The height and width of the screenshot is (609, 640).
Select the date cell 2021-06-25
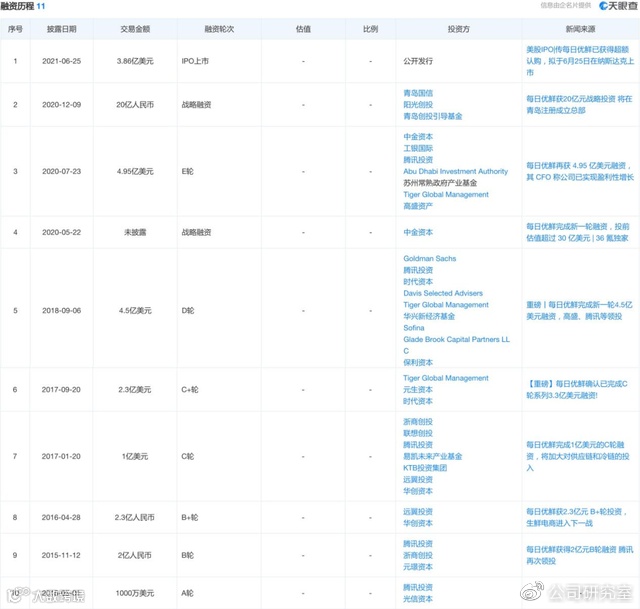pos(62,61)
